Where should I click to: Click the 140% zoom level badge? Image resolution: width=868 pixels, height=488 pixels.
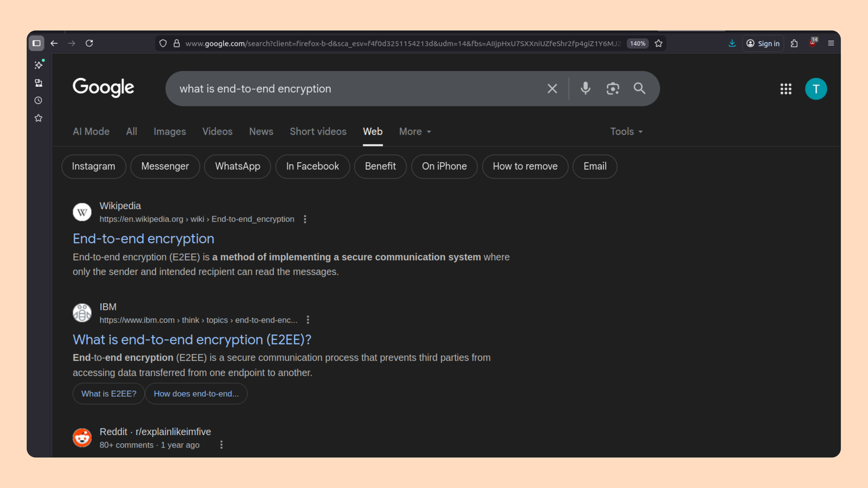637,43
